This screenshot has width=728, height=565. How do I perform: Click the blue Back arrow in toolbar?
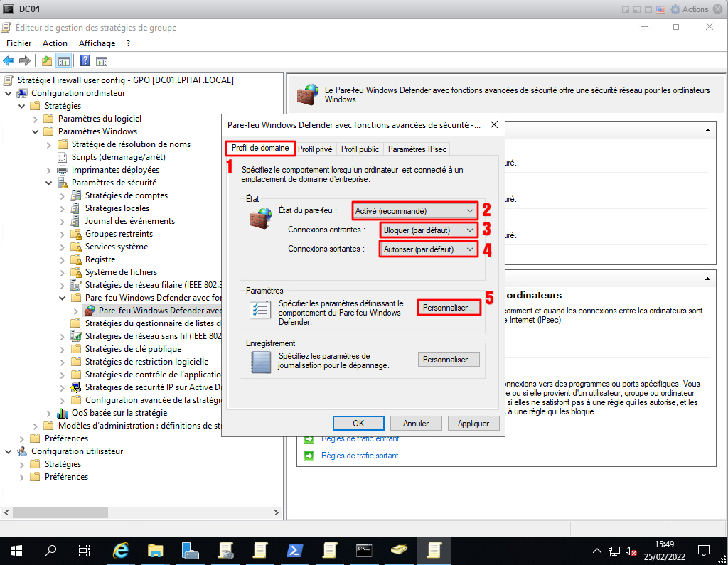click(9, 60)
